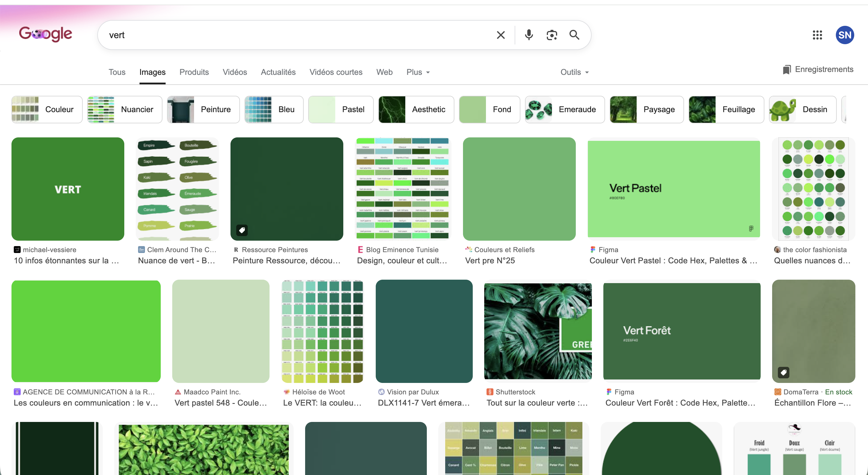
Task: Expand the Plus dropdown menu
Action: 418,72
